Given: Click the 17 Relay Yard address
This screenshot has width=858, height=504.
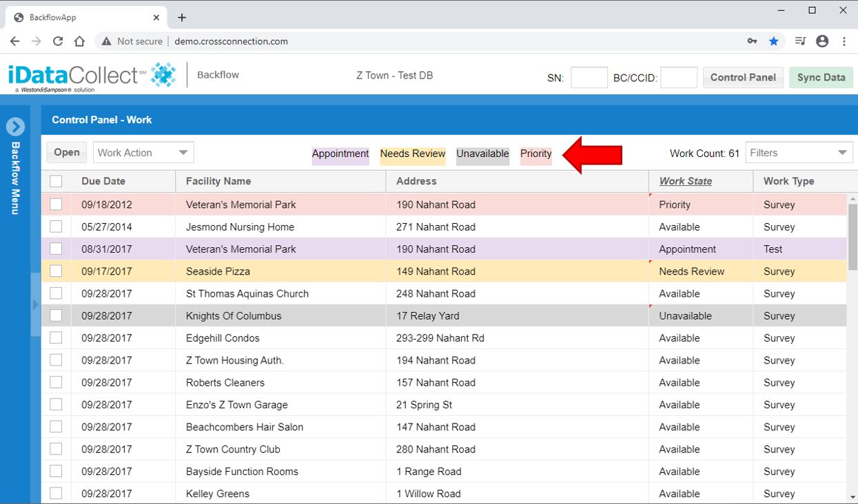Looking at the screenshot, I should pyautogui.click(x=427, y=316).
